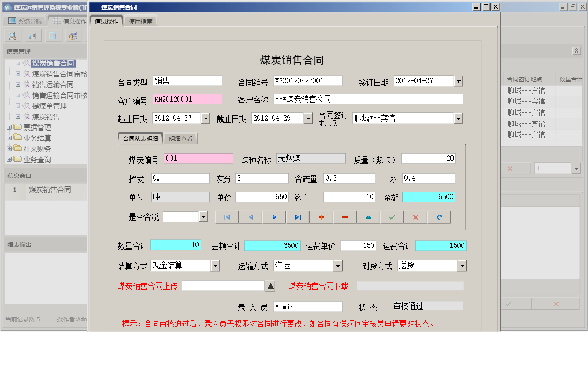
Task: Click the red X cancel icon
Action: pyautogui.click(x=415, y=217)
